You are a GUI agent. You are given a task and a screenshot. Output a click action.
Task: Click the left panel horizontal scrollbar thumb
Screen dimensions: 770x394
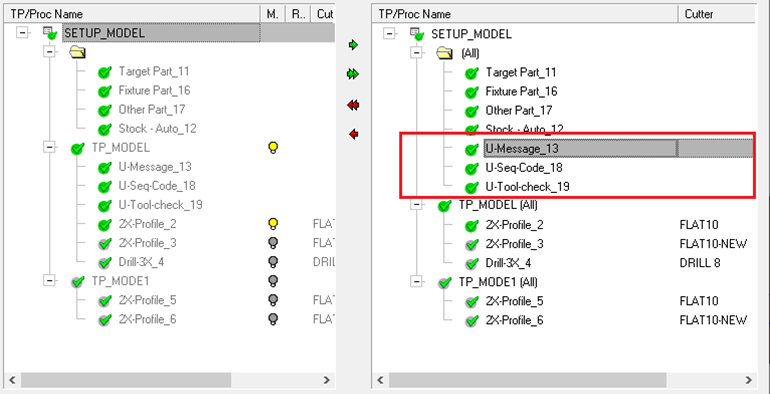click(126, 380)
